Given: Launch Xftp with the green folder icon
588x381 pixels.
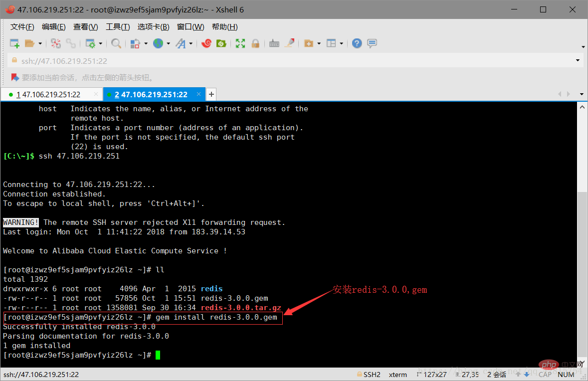Looking at the screenshot, I should tap(221, 43).
